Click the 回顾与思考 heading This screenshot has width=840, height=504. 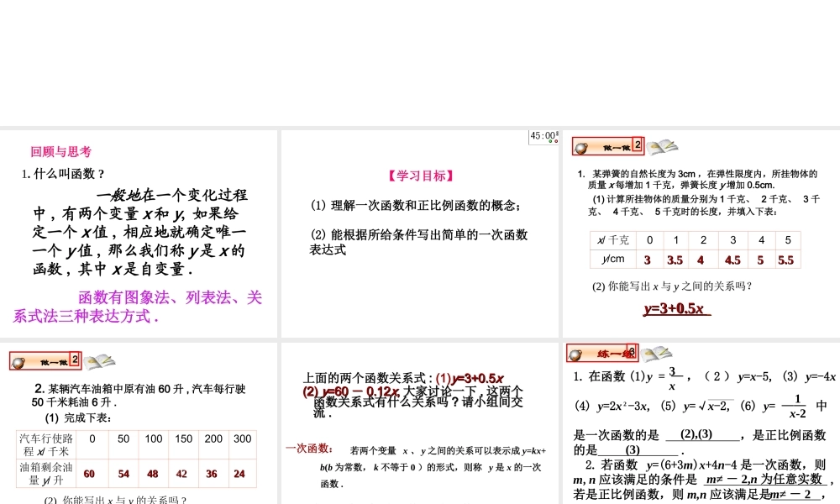click(60, 151)
